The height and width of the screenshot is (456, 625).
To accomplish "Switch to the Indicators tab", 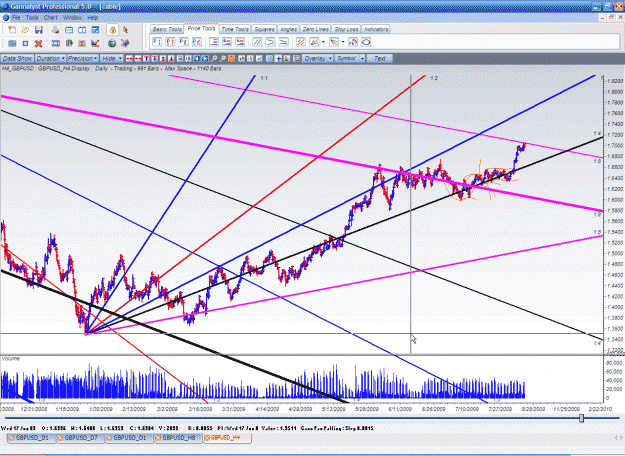I will click(x=376, y=29).
